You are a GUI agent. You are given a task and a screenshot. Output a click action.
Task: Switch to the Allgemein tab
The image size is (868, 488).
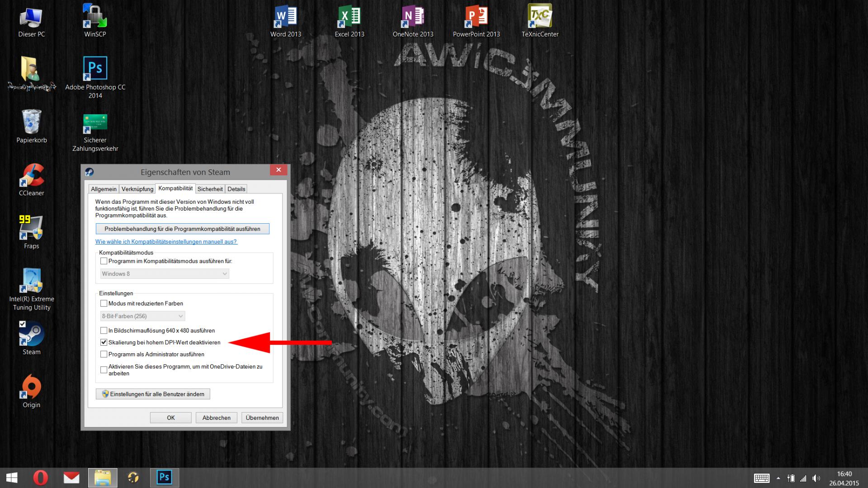(104, 189)
